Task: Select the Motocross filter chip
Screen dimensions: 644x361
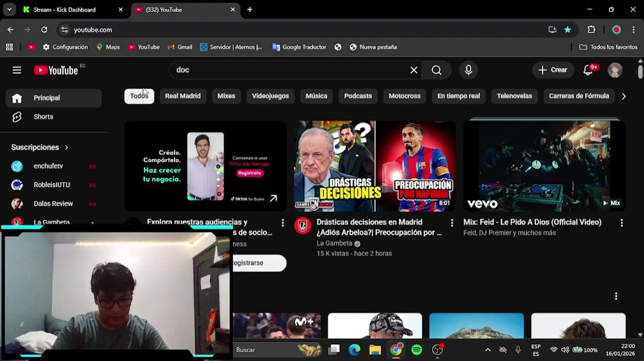Action: coord(405,96)
